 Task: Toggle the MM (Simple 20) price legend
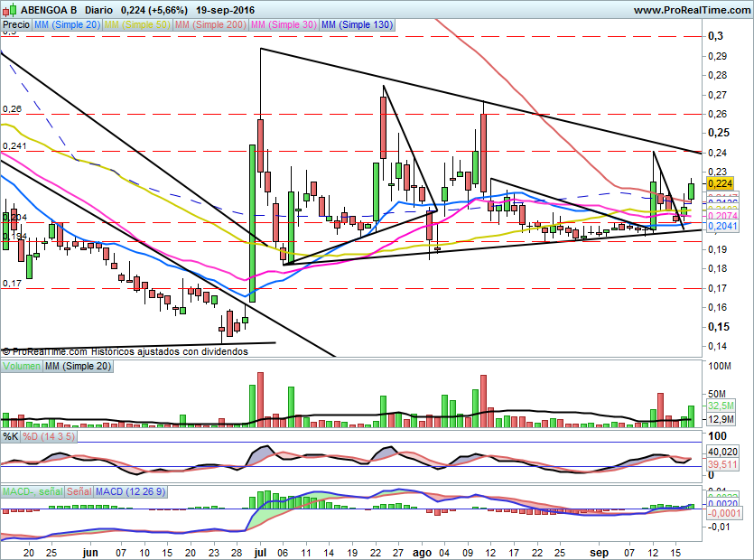67,25
